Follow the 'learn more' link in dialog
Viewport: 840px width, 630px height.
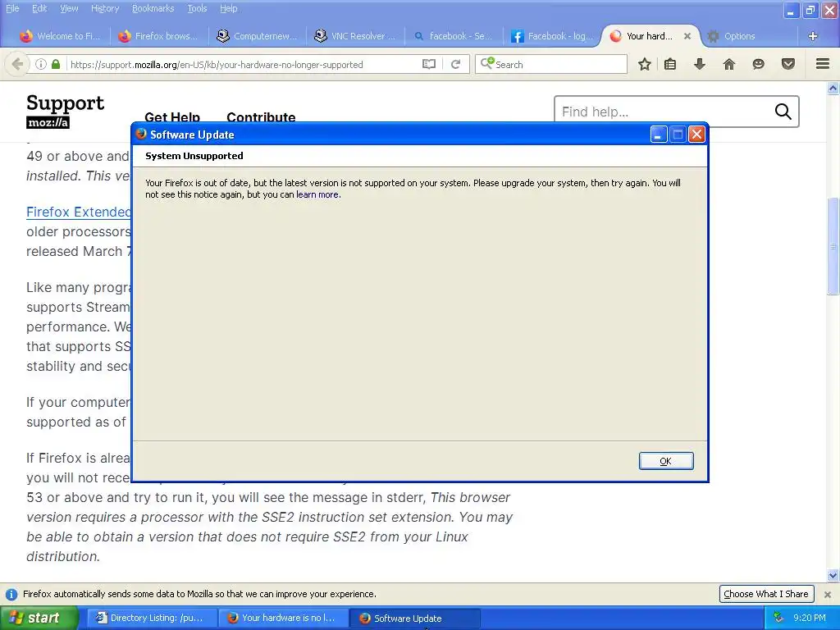[317, 194]
